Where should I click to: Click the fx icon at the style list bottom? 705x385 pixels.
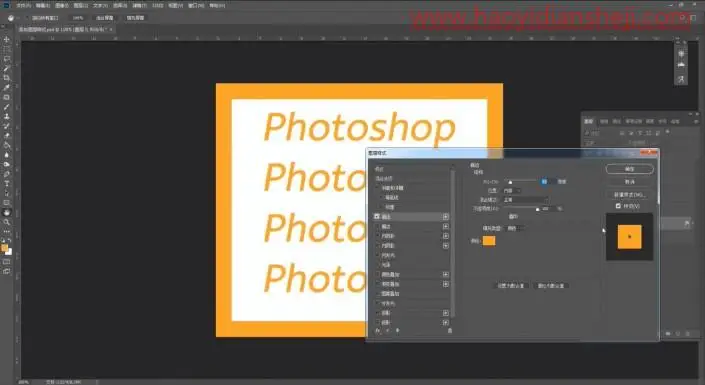coord(378,331)
